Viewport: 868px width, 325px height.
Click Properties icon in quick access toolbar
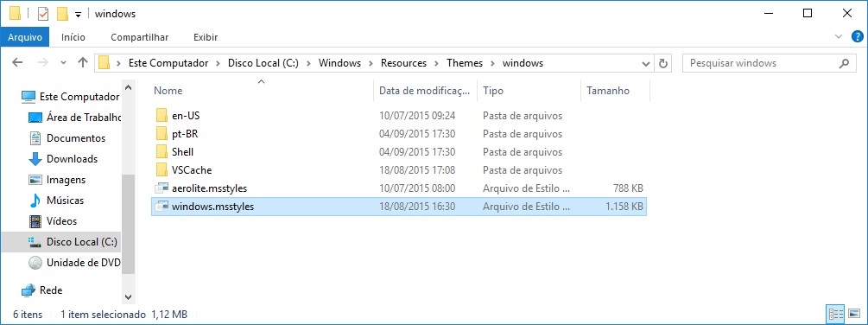coord(43,13)
